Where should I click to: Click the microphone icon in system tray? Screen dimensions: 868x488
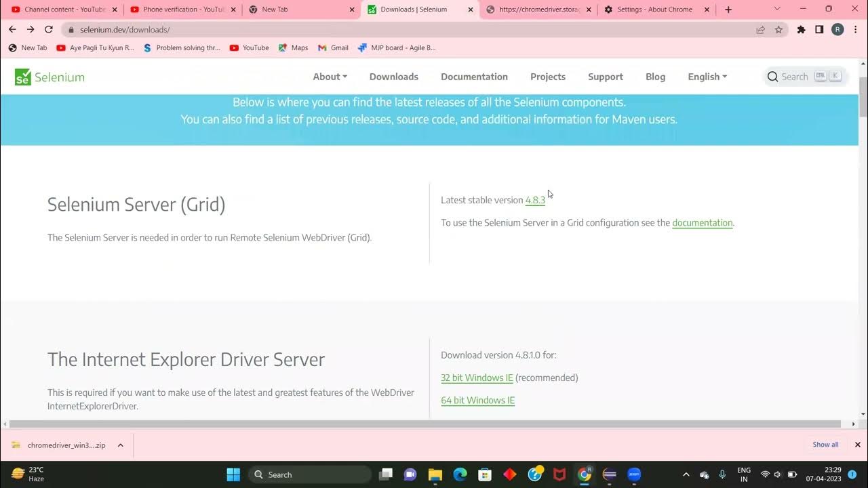(x=722, y=474)
